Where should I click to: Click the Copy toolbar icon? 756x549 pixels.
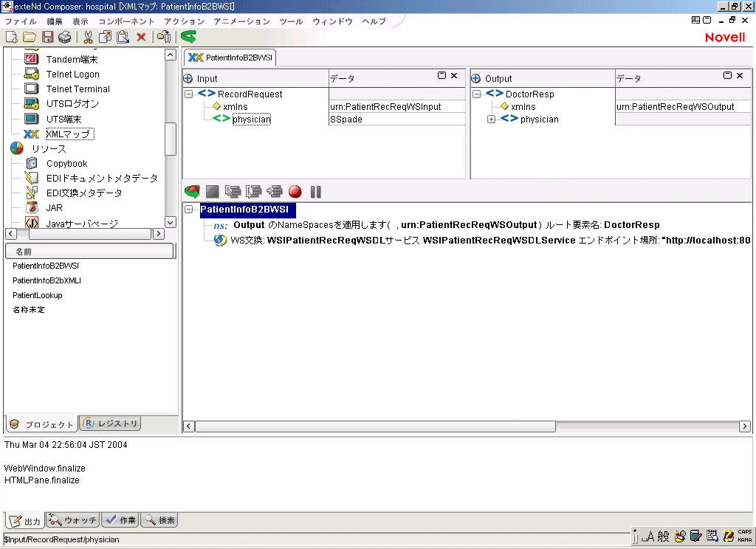[105, 37]
